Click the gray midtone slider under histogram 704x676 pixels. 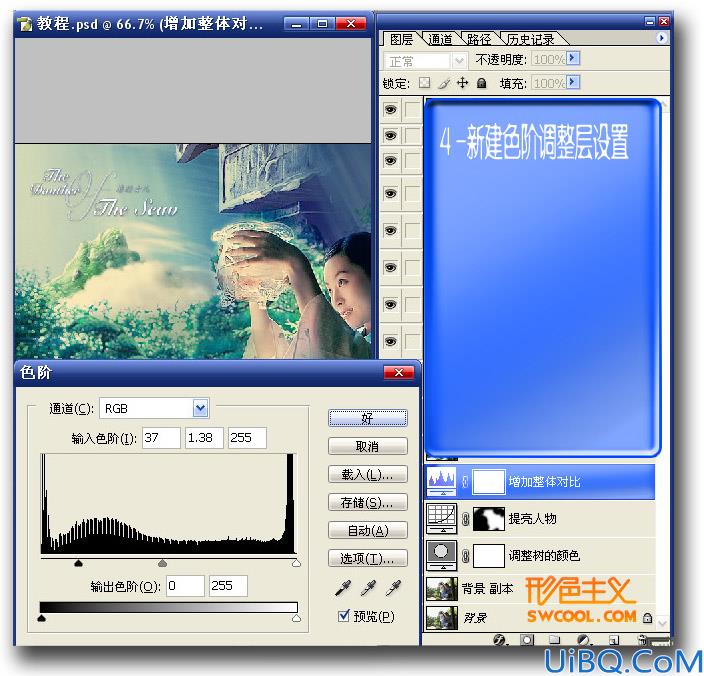163,563
